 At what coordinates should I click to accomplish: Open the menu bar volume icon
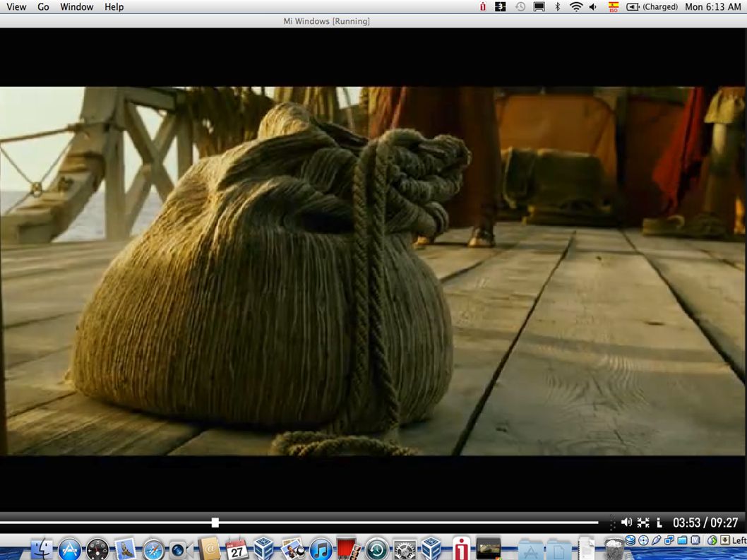(593, 6)
